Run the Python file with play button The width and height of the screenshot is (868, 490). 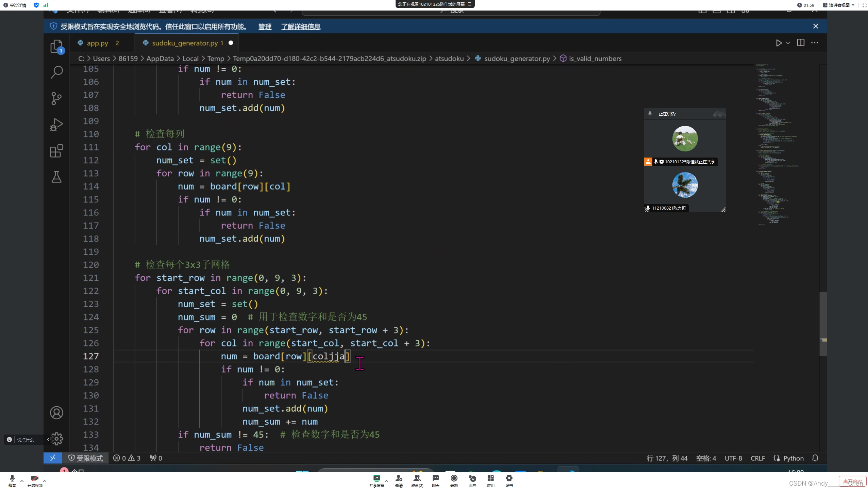[x=779, y=43]
